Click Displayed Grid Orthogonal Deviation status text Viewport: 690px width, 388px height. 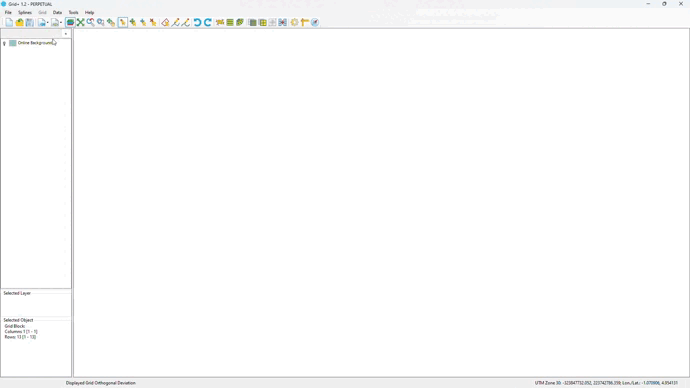click(x=101, y=383)
